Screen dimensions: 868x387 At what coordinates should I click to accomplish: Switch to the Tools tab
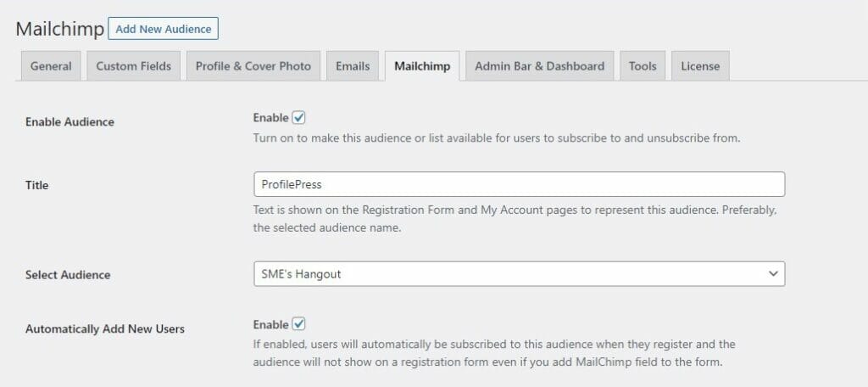click(643, 66)
